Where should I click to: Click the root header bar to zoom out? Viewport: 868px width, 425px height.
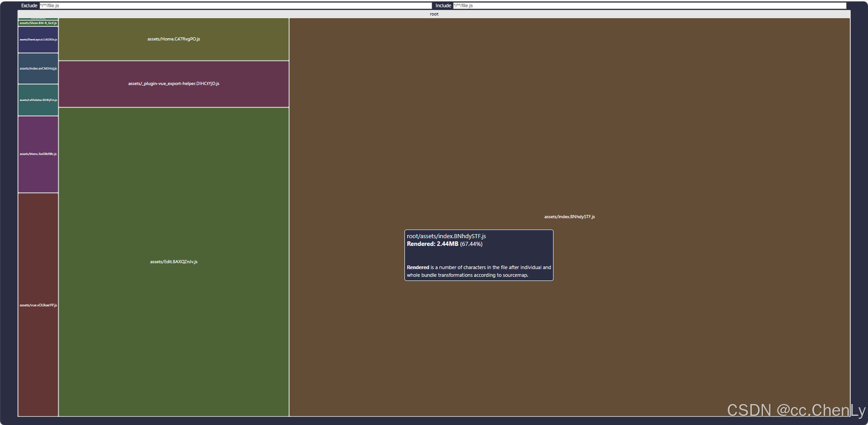434,14
